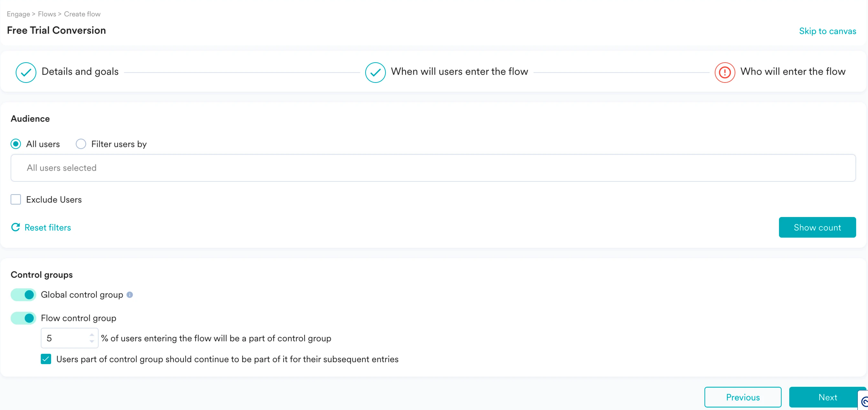The image size is (868, 410).
Task: Check the Exclude Users checkbox
Action: (x=16, y=199)
